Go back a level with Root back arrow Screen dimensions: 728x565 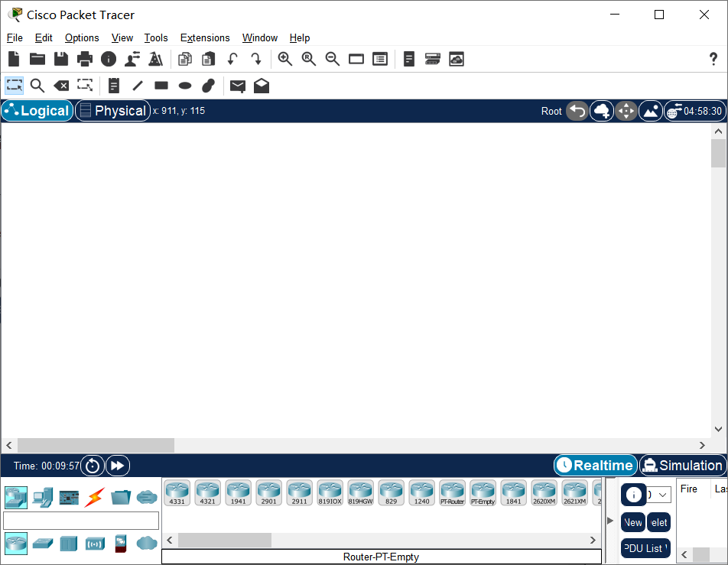click(x=577, y=111)
